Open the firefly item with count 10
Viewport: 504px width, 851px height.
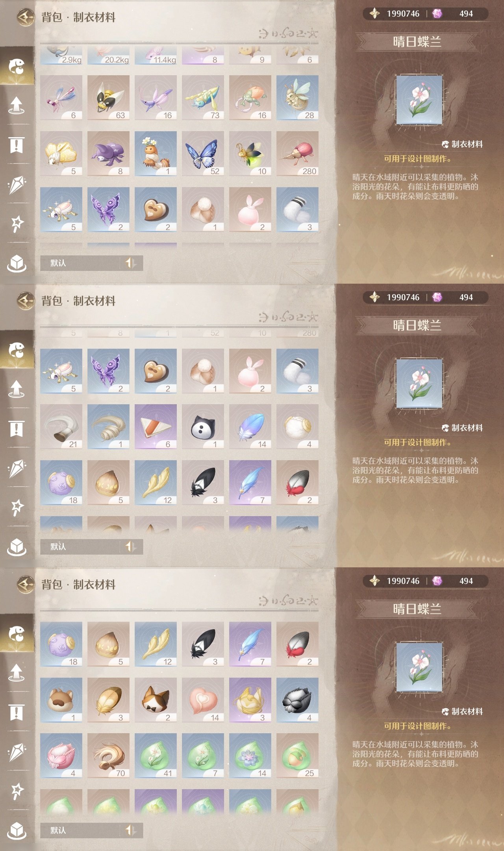pos(250,154)
